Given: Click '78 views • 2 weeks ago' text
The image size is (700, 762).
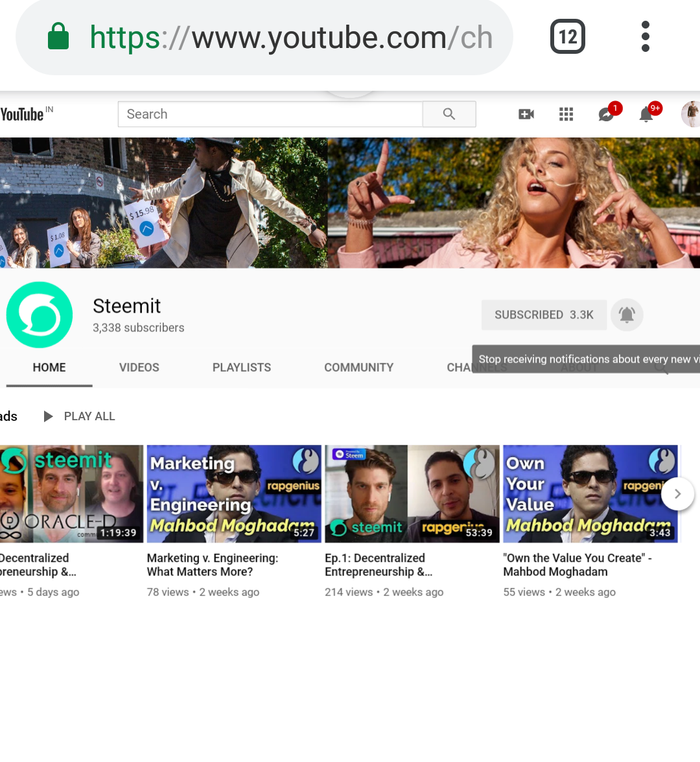Looking at the screenshot, I should 203,592.
